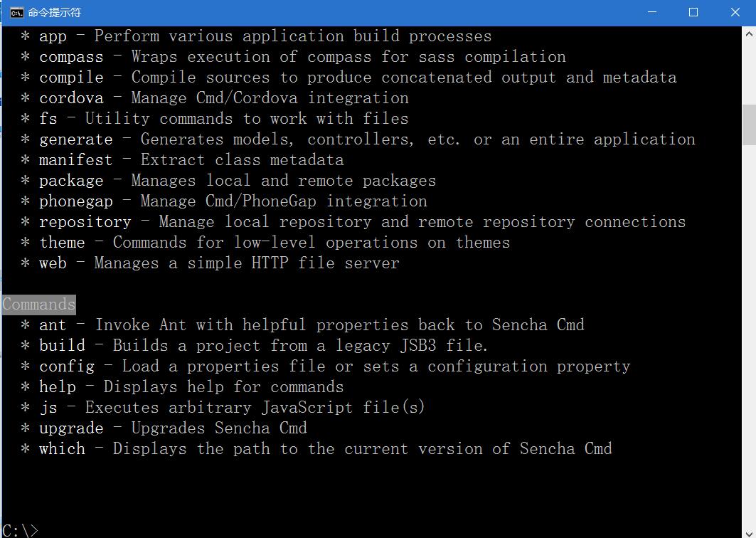Viewport: 756px width, 538px height.
Task: Click the 'build' command name
Action: tap(62, 345)
